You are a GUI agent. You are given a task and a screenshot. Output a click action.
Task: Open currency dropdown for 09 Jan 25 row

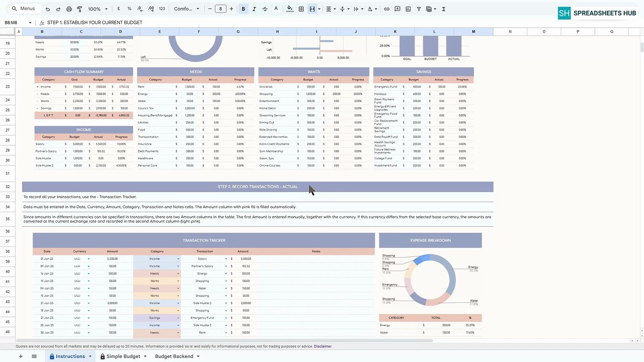tap(89, 266)
